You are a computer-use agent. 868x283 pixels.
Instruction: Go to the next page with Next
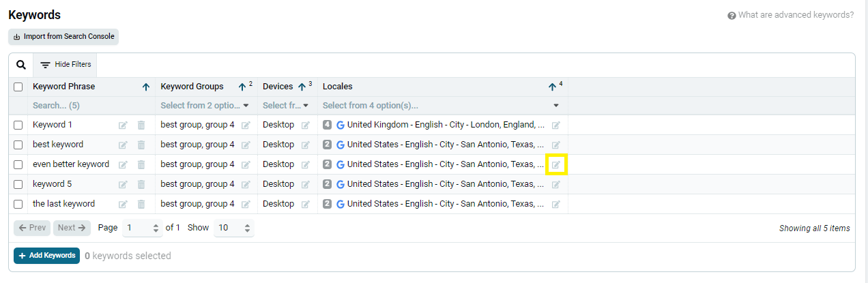click(x=72, y=228)
